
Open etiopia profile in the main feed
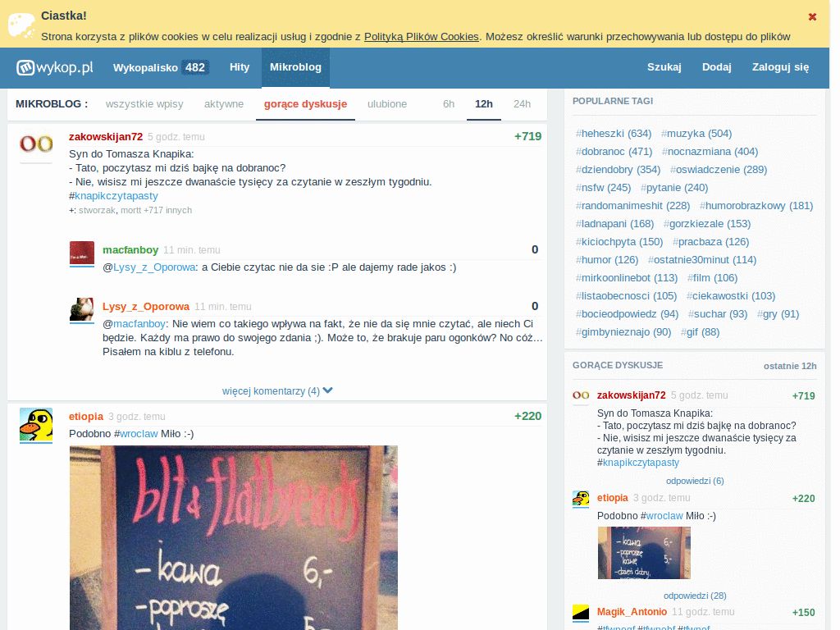(x=85, y=416)
